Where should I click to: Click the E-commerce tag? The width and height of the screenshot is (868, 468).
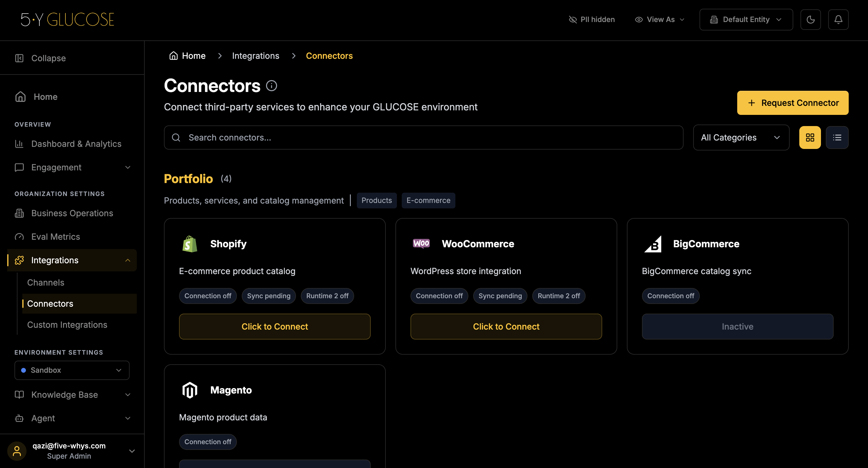428,200
